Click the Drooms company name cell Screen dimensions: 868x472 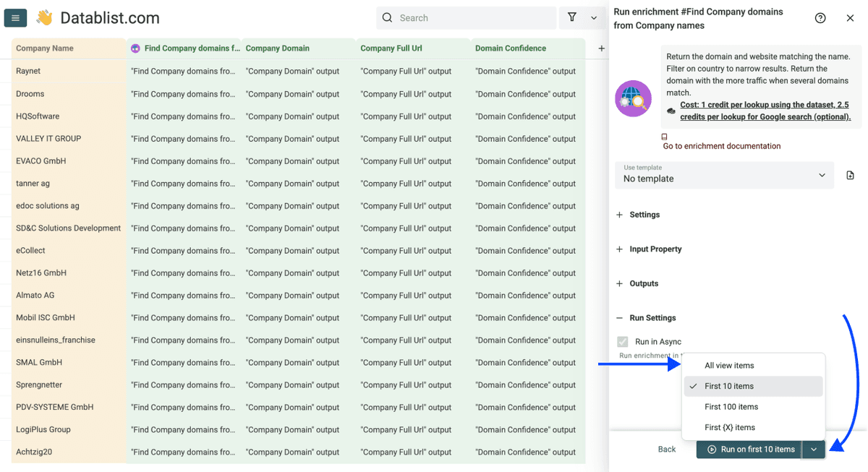click(69, 94)
